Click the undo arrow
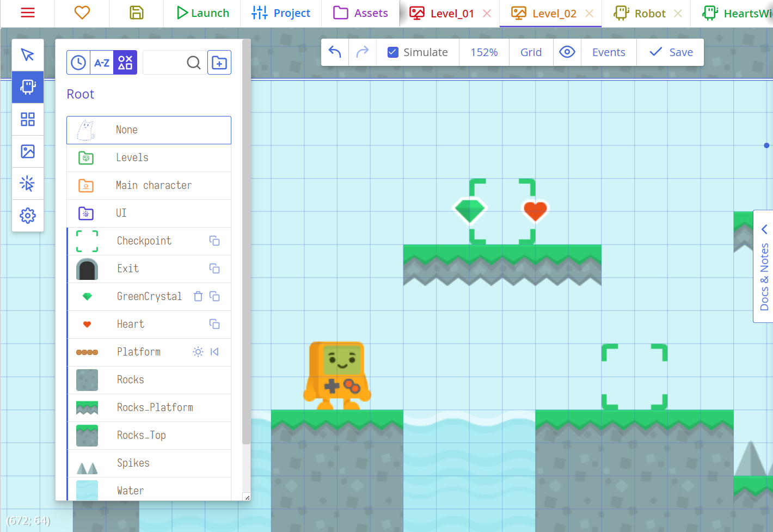This screenshot has width=773, height=532. pos(335,52)
